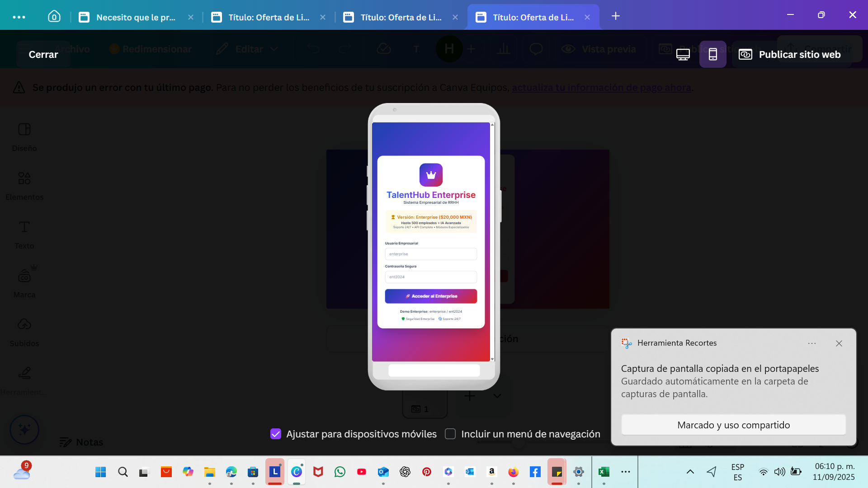Enable Incluir un menú de navegación

(x=450, y=434)
